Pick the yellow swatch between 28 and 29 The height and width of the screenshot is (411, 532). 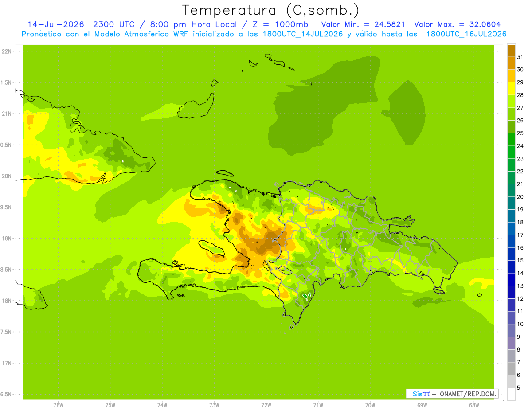511,88
